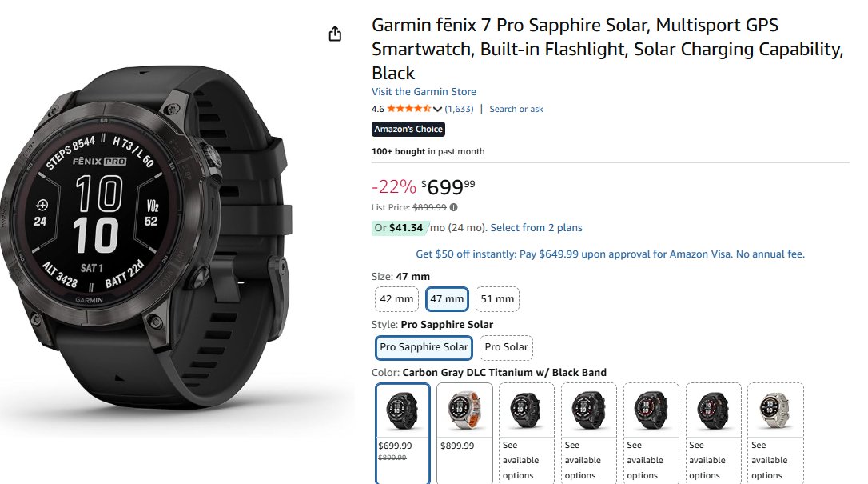The height and width of the screenshot is (484, 868).
Task: Click the Get $50 off Amazon Visa offer
Action: pos(610,254)
